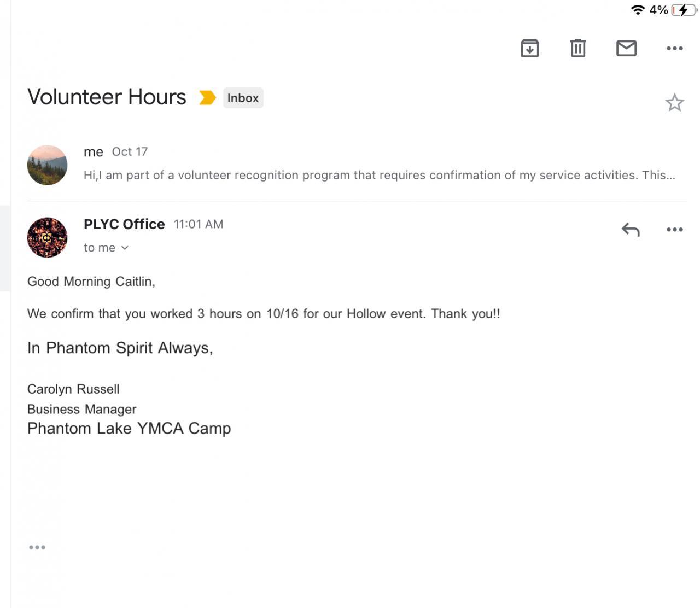700x608 pixels.
Task: Show trimmed quoted content ellipsis
Action: point(37,547)
